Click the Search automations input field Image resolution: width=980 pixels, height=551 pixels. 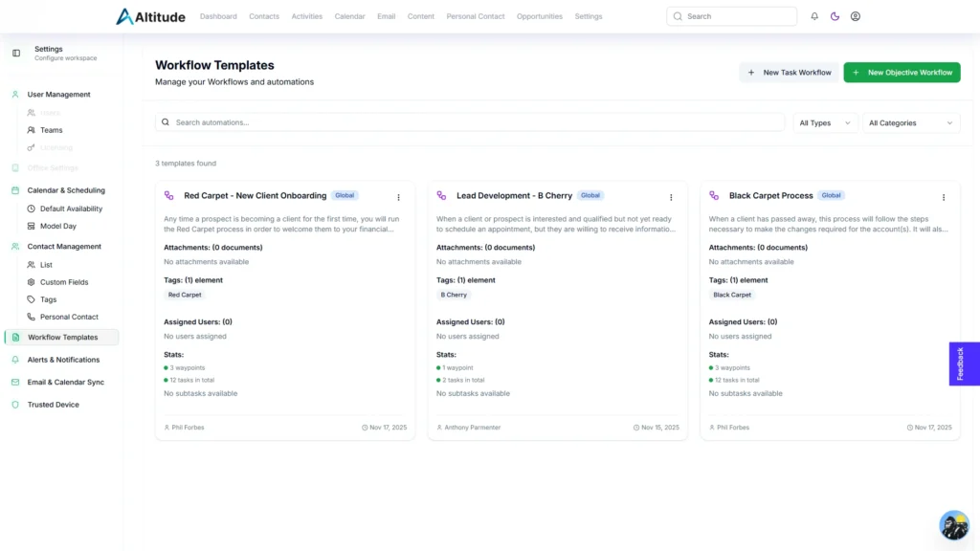click(x=469, y=122)
